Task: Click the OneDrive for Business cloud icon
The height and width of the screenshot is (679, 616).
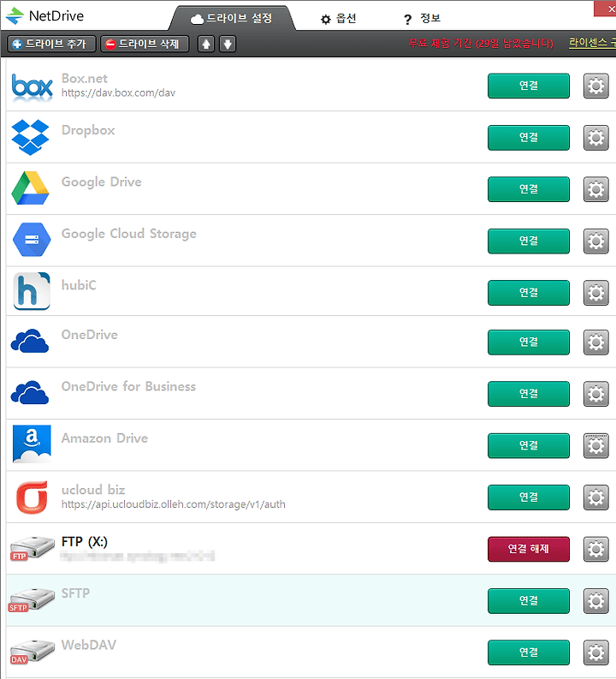Action: (30, 392)
